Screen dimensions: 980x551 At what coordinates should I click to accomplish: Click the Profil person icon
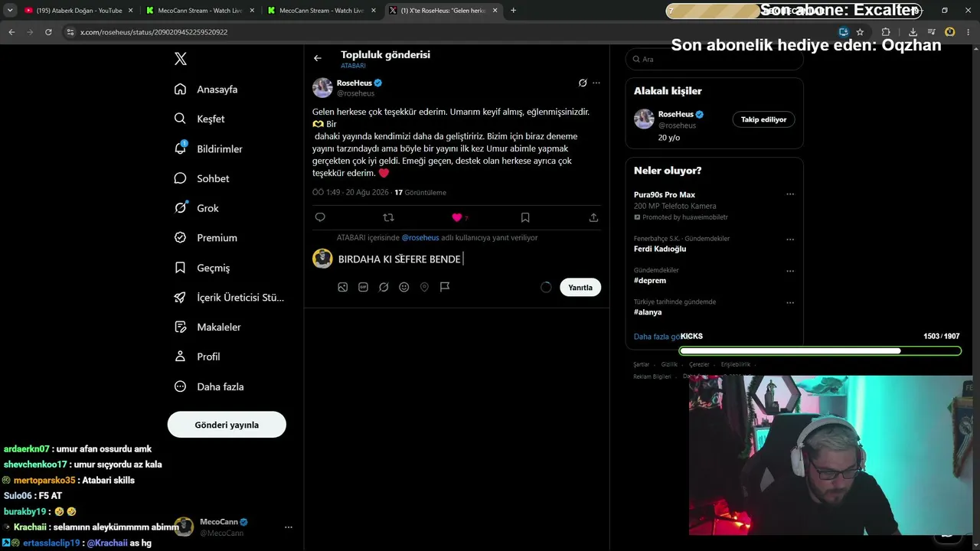click(x=181, y=357)
